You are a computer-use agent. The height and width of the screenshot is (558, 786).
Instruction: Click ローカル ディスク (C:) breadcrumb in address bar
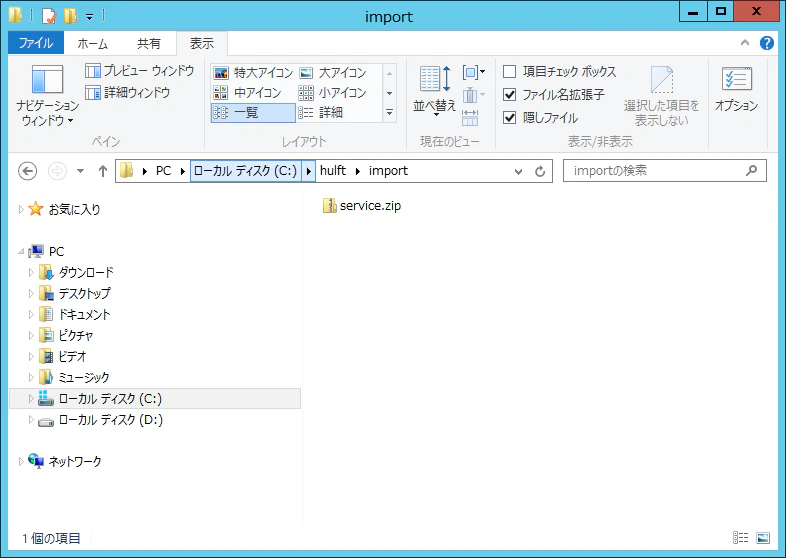coord(245,171)
